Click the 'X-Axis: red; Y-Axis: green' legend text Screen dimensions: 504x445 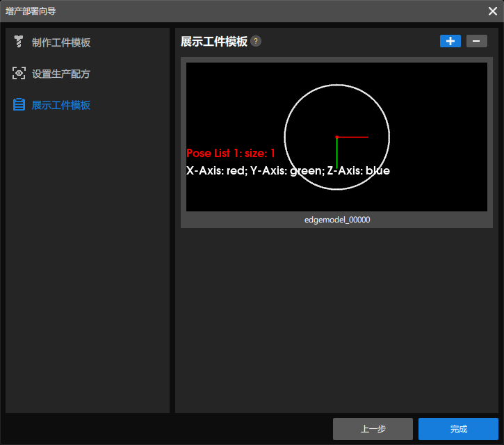click(x=256, y=171)
